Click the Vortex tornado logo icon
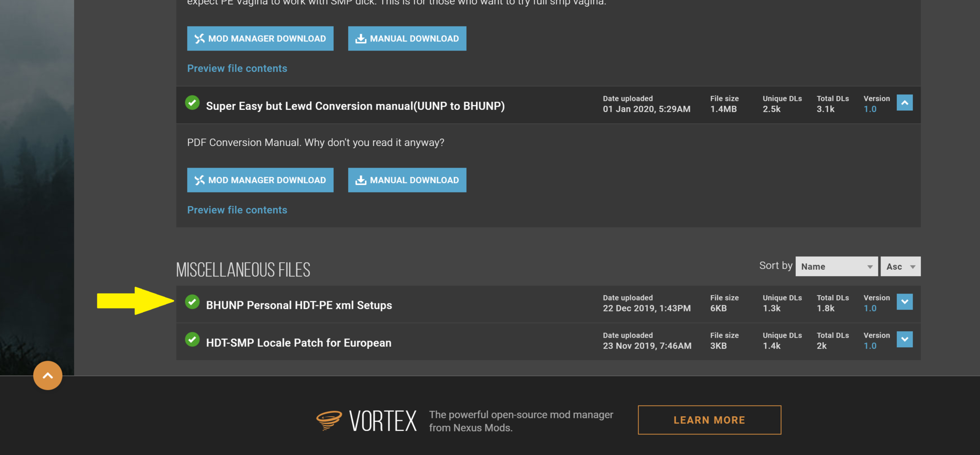The width and height of the screenshot is (980, 455). (329, 420)
